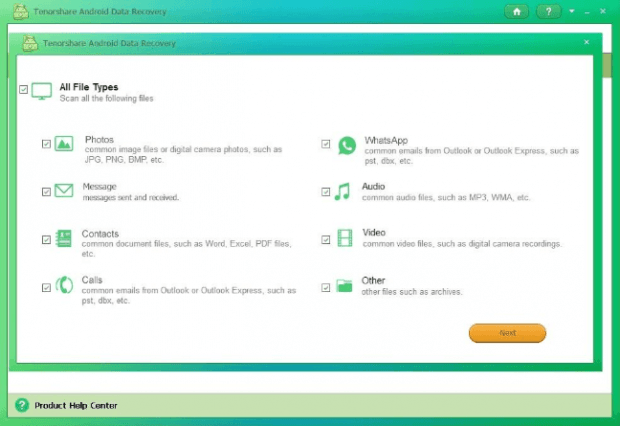The image size is (620, 426).
Task: Close the inner file types dialog
Action: click(x=586, y=42)
